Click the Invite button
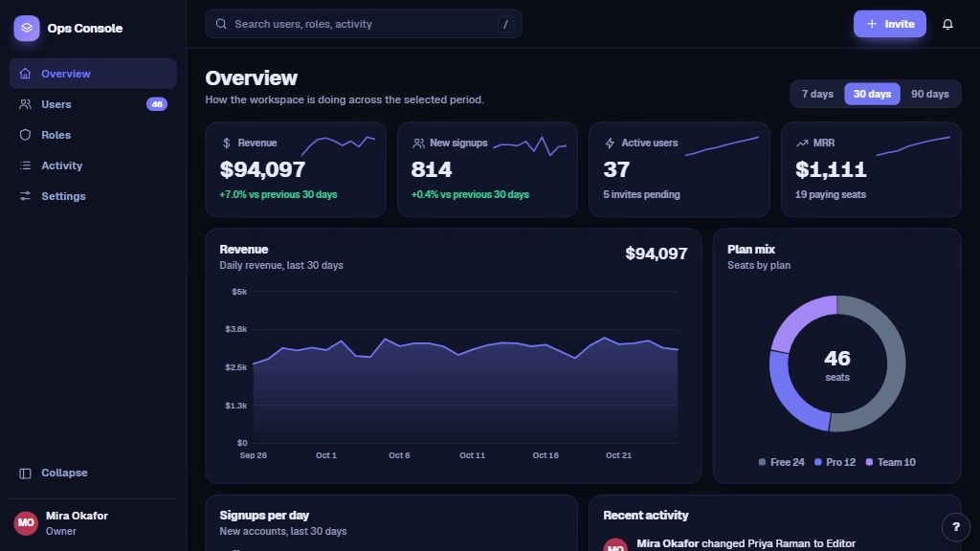The height and width of the screenshot is (551, 980). click(889, 24)
